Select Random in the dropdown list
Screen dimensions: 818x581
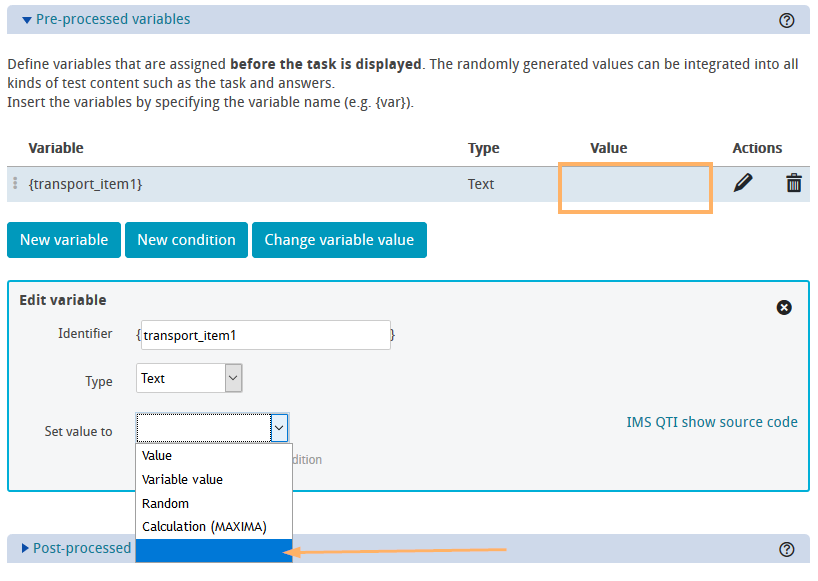click(165, 504)
